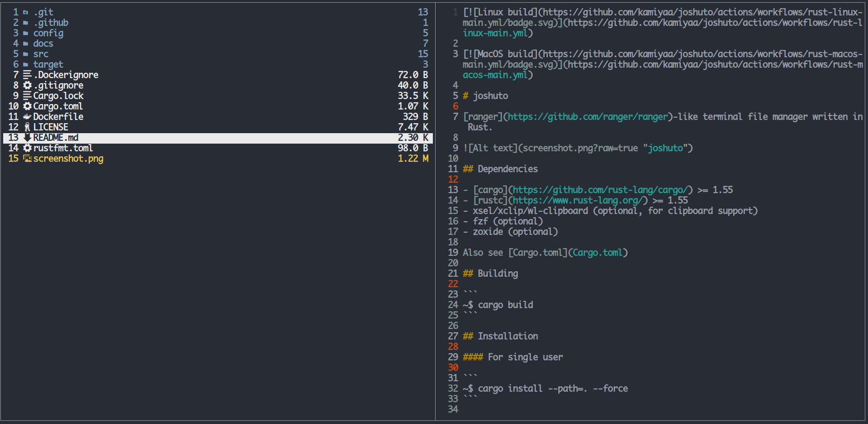
Task: Click the 'zoxide (optional)' dependency line
Action: [511, 232]
